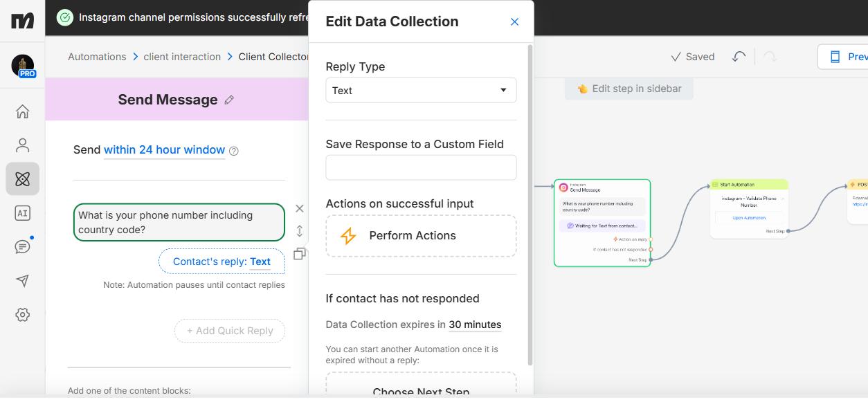Edit the phone number question message text
This screenshot has height=402, width=868.
179,222
